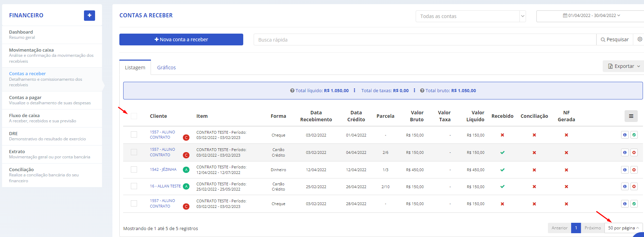Viewport: 644px width, 237px height.
Task: Click the blue plus icon beside FINANCEIRO
Action: 90,15
